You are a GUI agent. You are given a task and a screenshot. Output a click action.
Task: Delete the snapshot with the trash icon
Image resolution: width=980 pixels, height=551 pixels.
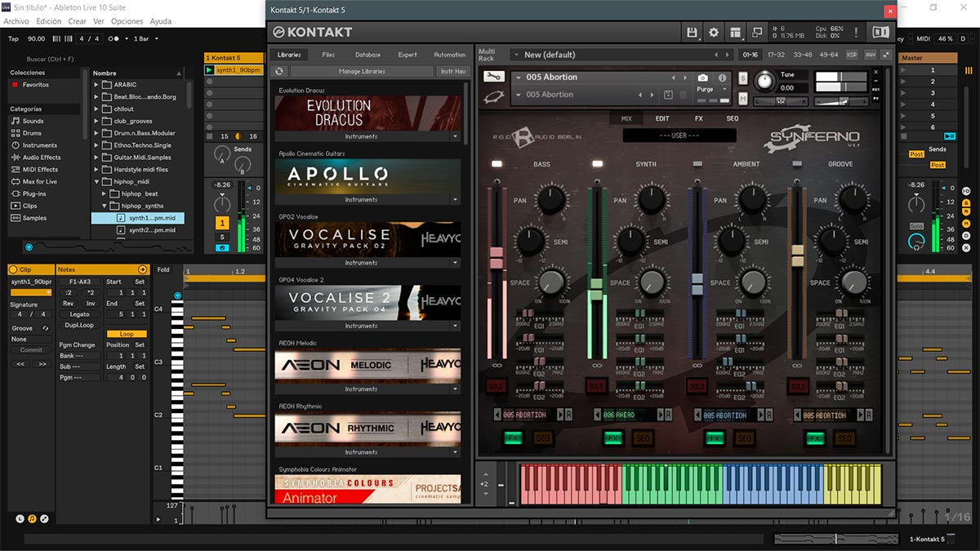point(684,95)
